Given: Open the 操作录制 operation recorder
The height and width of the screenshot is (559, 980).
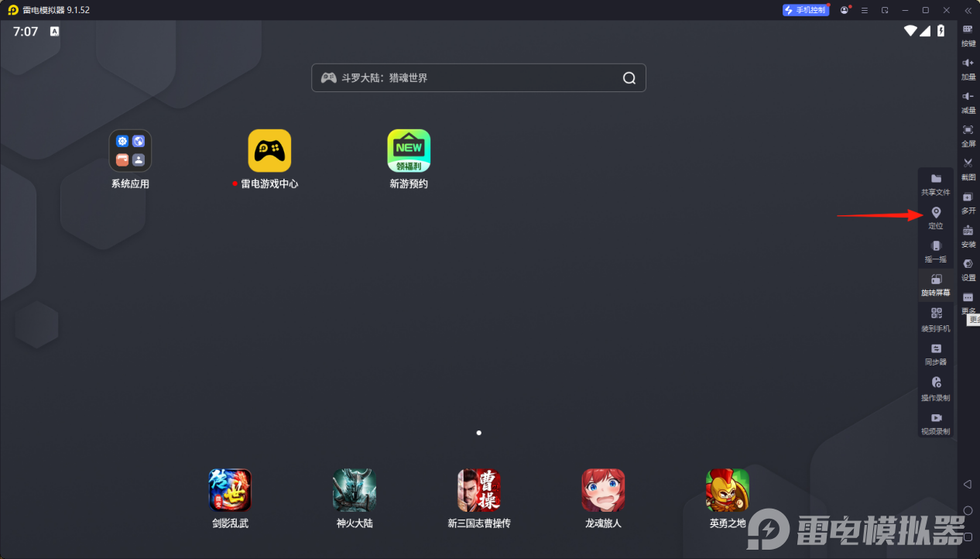Looking at the screenshot, I should (936, 387).
